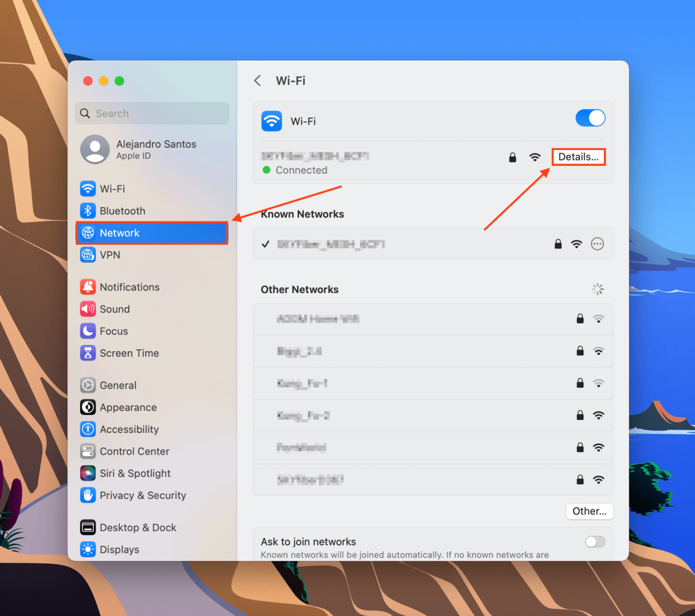Click the Search field in sidebar
Image resolution: width=695 pixels, height=616 pixels.
pos(152,114)
